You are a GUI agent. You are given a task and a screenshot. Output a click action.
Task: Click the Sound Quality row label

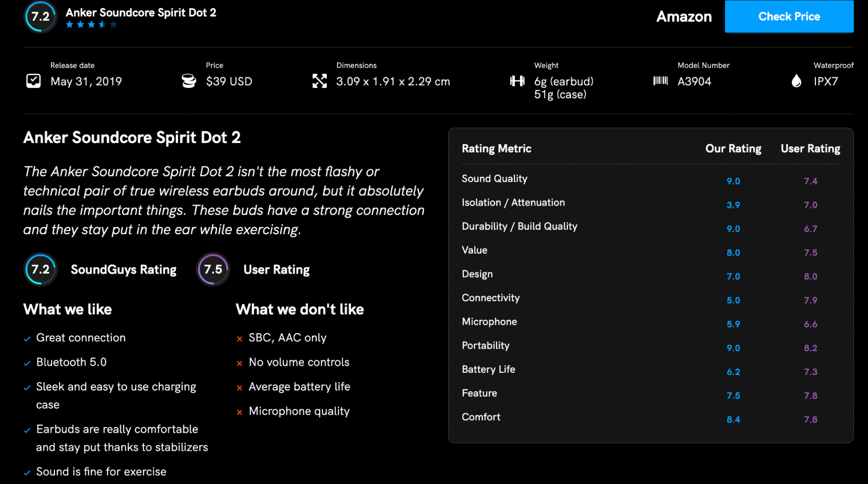click(495, 179)
